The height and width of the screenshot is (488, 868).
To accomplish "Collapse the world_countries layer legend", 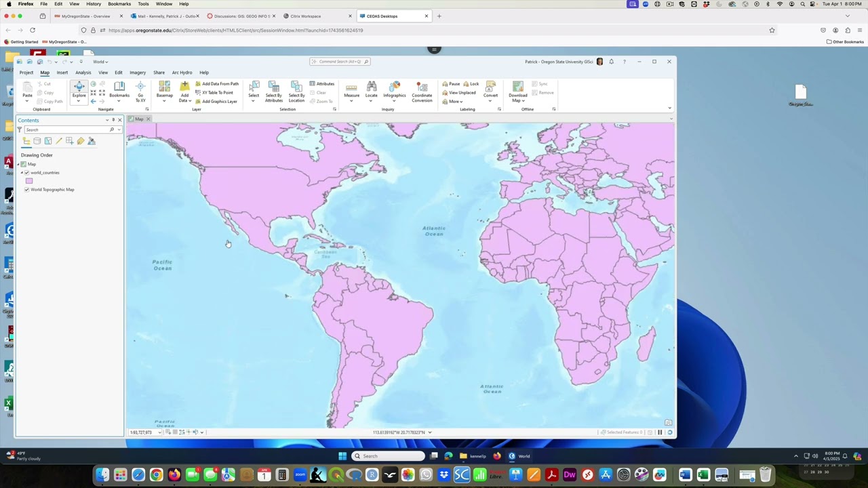I will (22, 173).
